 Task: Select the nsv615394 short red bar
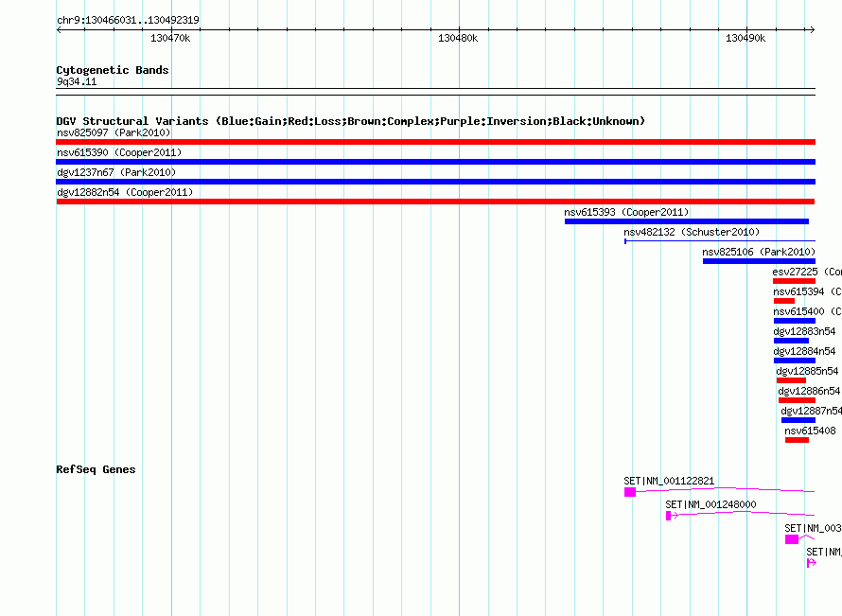784,301
